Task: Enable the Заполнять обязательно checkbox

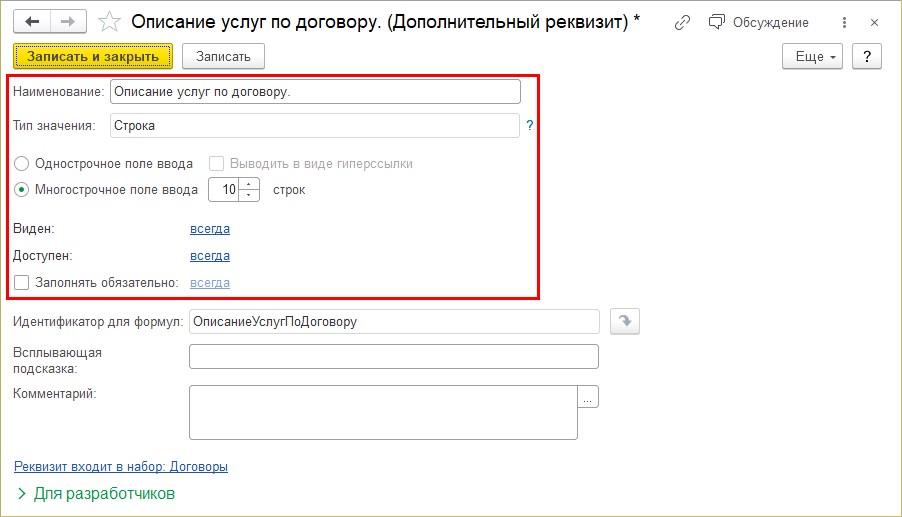Action: click(x=21, y=283)
